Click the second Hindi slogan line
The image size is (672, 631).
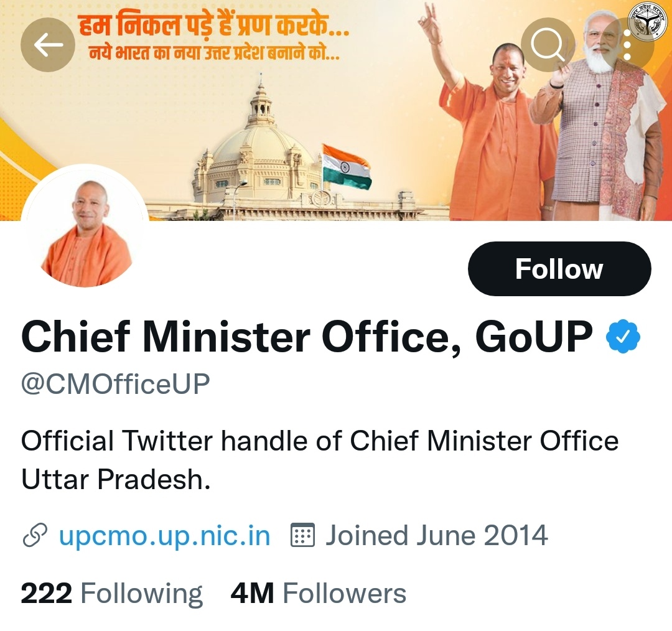(x=214, y=53)
